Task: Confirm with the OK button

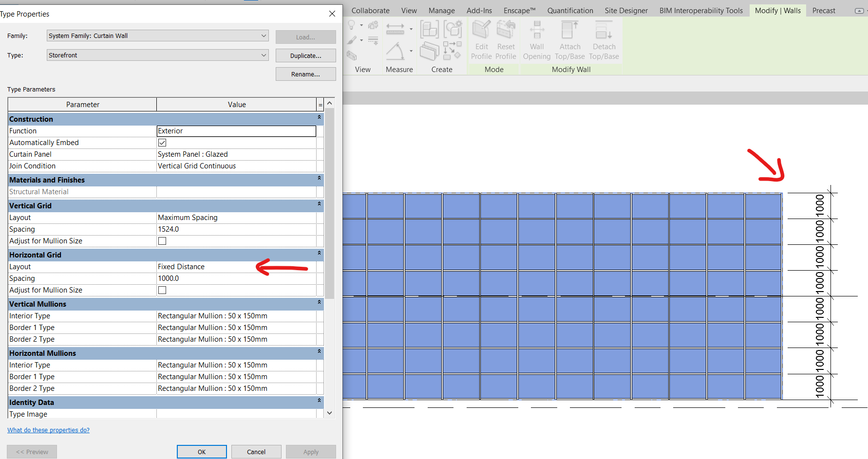Action: tap(202, 452)
